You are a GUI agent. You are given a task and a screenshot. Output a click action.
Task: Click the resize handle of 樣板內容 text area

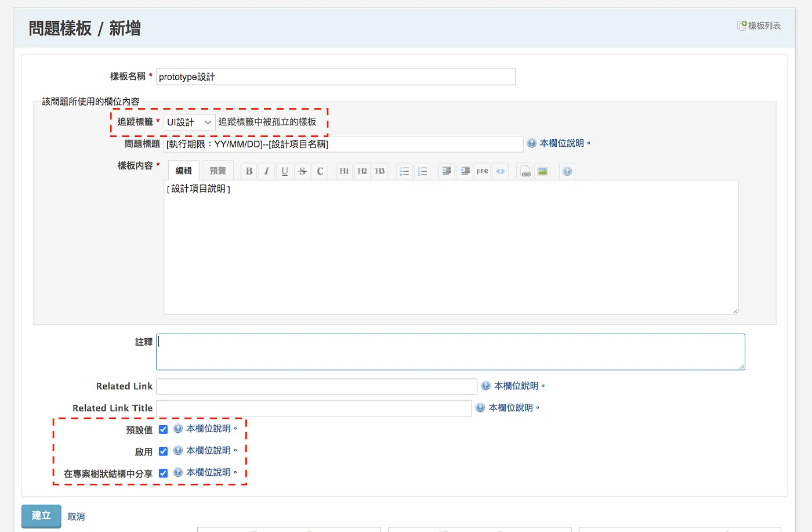735,312
